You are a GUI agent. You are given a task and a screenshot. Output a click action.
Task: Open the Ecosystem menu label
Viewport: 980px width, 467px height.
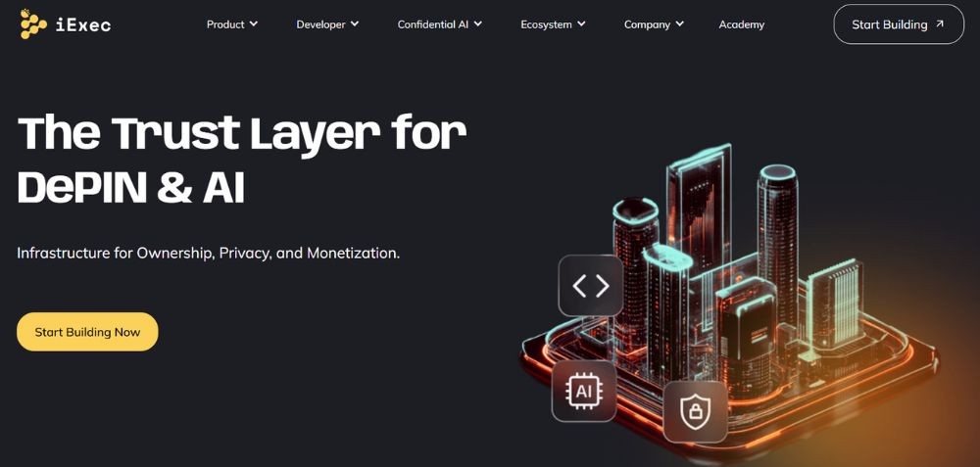[546, 24]
